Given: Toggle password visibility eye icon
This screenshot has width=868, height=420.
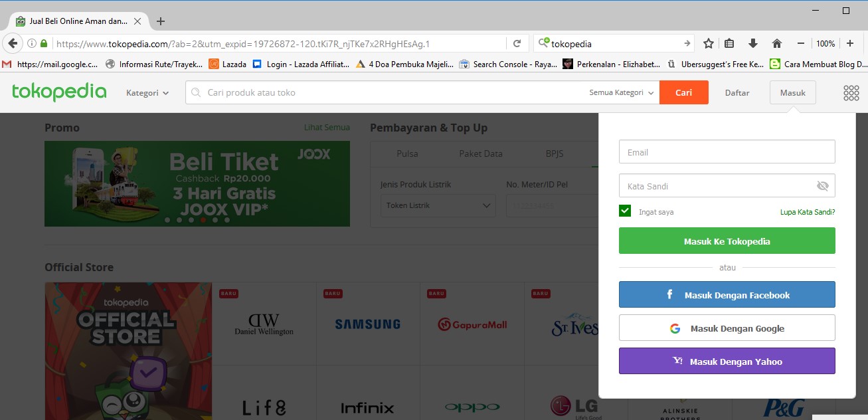Looking at the screenshot, I should pos(823,186).
